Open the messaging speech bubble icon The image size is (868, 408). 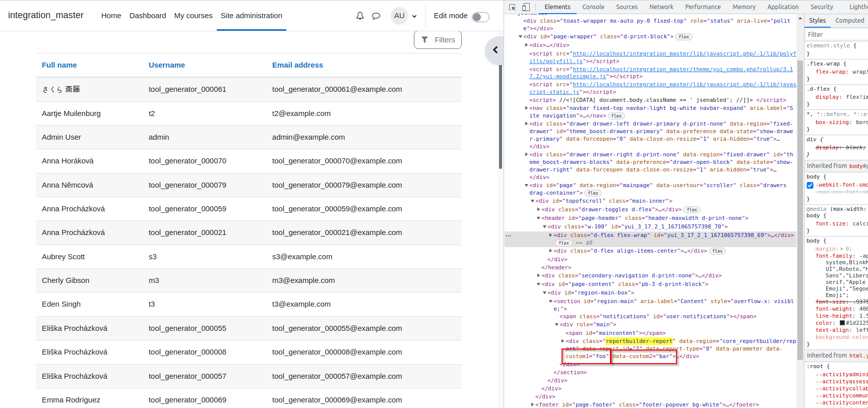click(376, 16)
